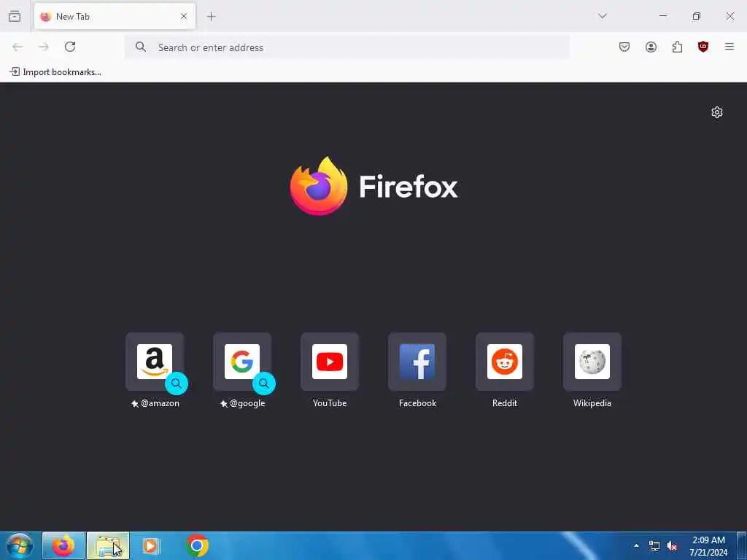Open the Facebook shortcut tile
Viewport: 747px width, 560px height.
coord(417,362)
